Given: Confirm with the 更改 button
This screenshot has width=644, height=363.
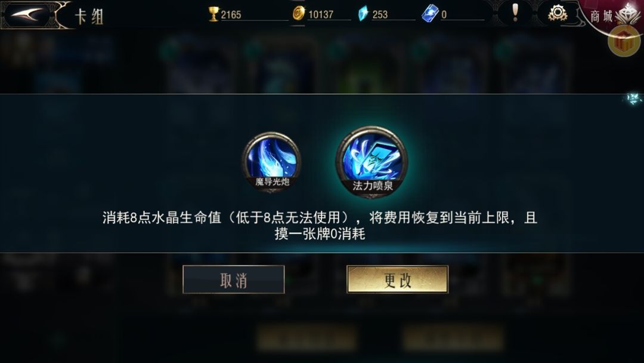Looking at the screenshot, I should pyautogui.click(x=397, y=279).
